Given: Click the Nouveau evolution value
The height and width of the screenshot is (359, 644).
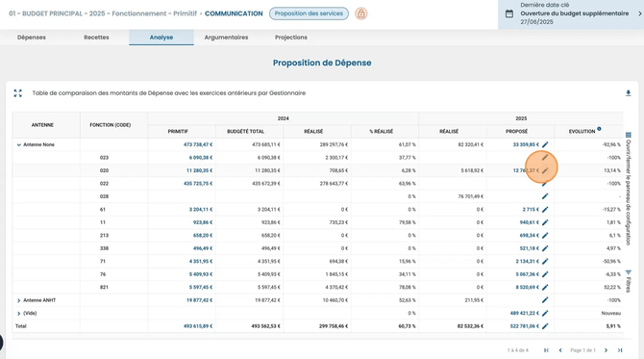Looking at the screenshot, I should click(611, 314).
